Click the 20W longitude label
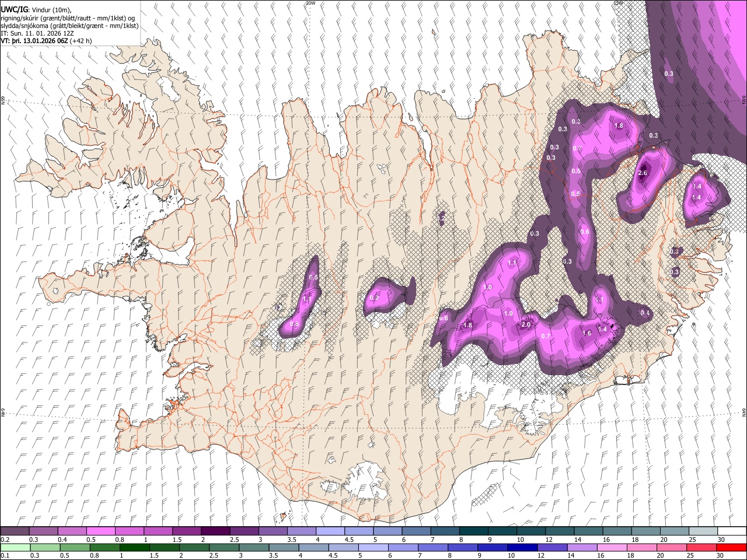Image resolution: width=747 pixels, height=560 pixels. [310, 3]
